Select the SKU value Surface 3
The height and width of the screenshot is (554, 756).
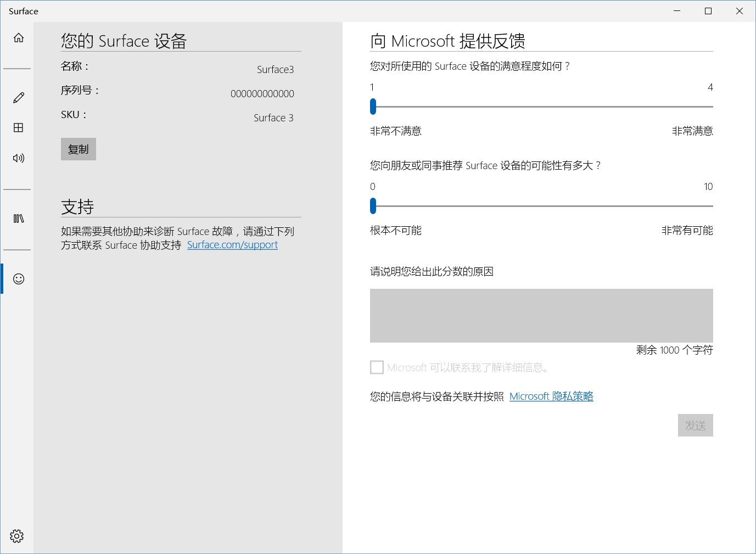tap(273, 118)
